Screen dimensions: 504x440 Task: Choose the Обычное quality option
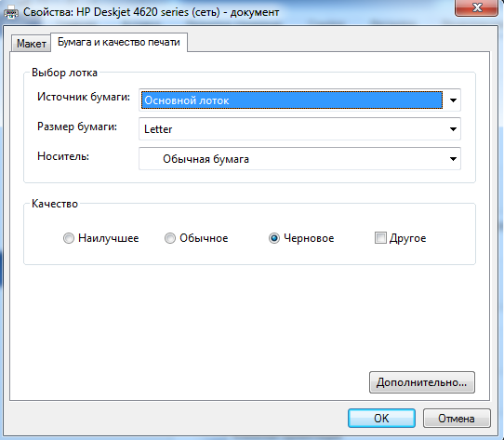tap(170, 238)
